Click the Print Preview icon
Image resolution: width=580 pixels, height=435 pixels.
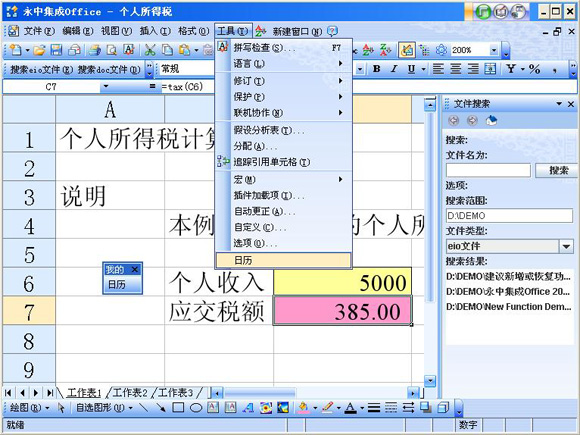(111, 50)
